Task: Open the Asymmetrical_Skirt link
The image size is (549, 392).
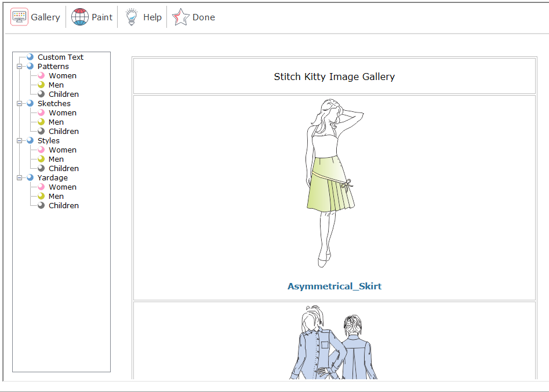Action: coord(335,286)
